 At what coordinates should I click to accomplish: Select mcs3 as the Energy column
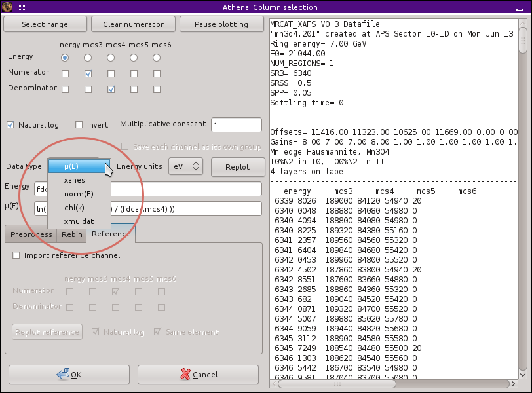click(88, 58)
